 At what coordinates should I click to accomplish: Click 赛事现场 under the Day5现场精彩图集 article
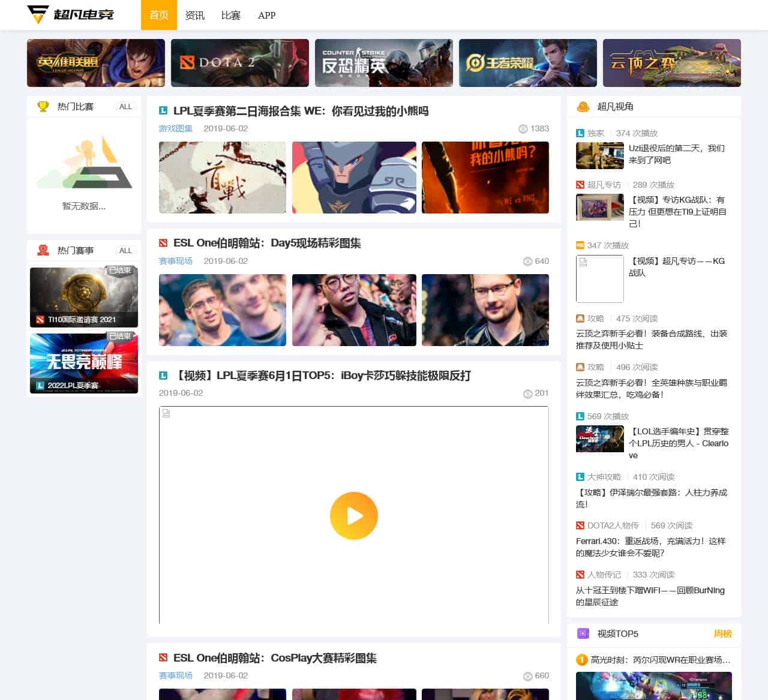click(176, 261)
